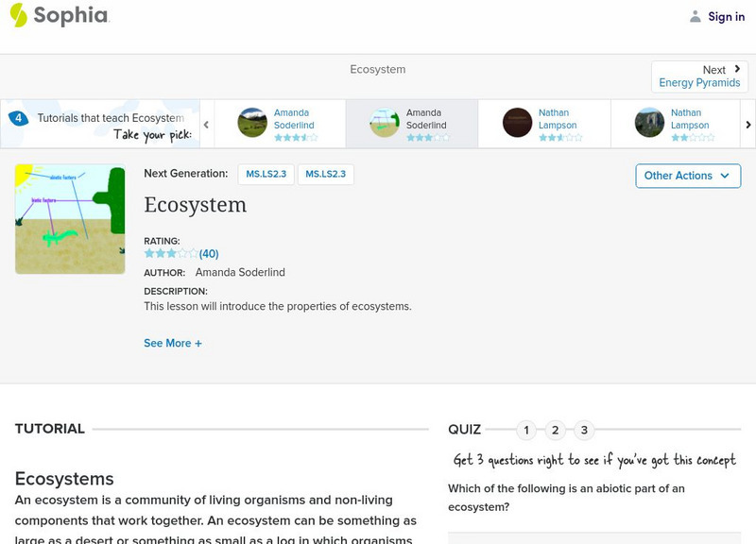Screen dimensions: 756x544
Task: Select second Amanda Soderlind tutorial avatar
Action: 385,123
